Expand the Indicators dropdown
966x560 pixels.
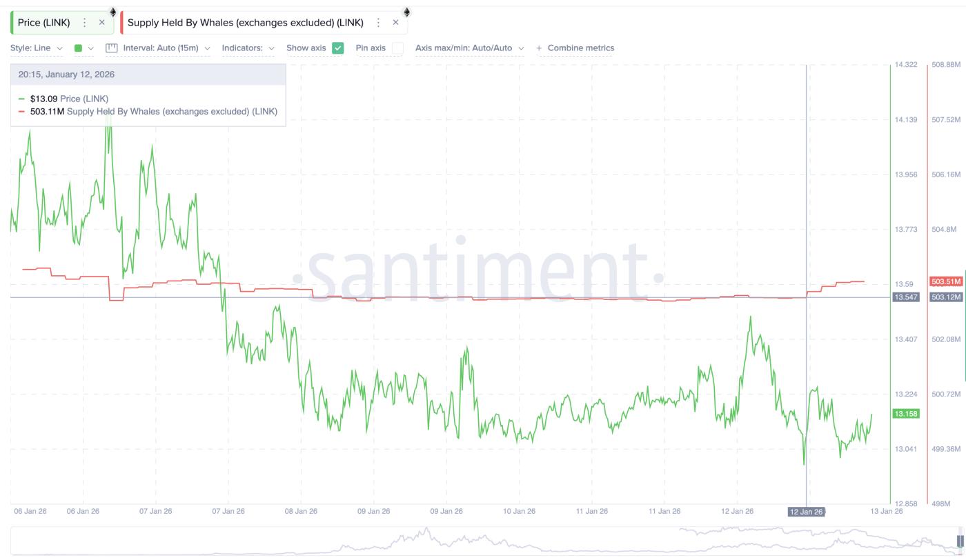click(248, 48)
